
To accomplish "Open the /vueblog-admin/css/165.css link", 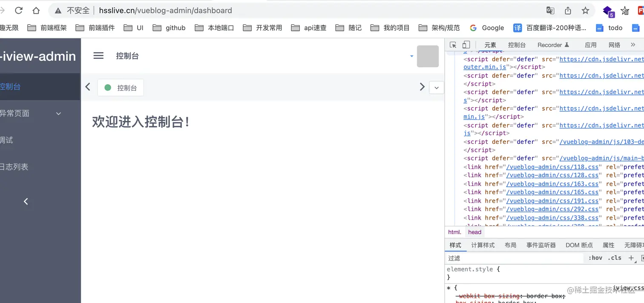I will pos(552,192).
